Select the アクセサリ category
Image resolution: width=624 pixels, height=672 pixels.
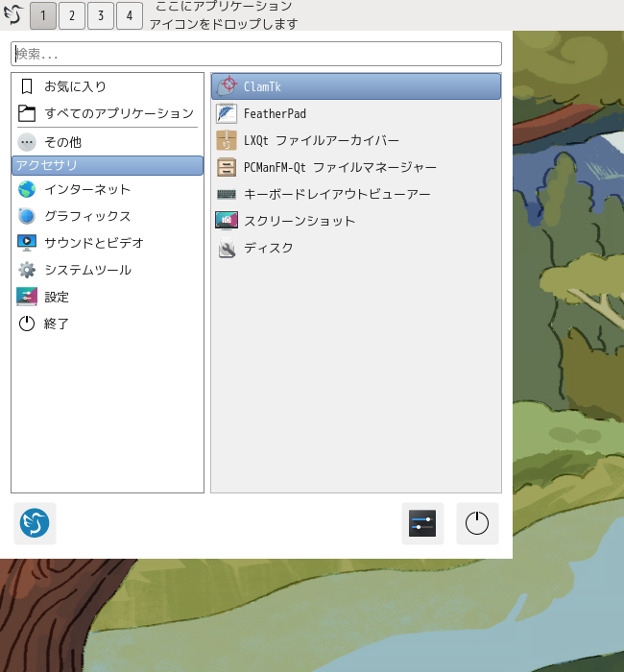(108, 165)
